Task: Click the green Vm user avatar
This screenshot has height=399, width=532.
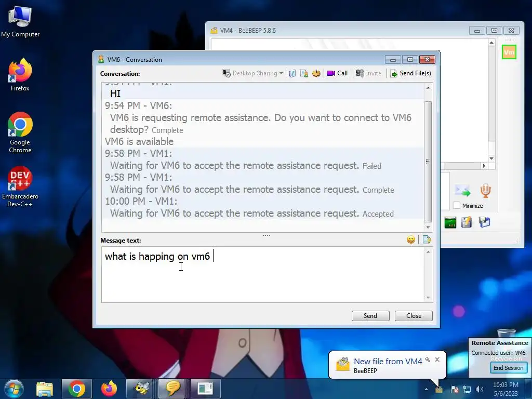Action: (x=509, y=52)
